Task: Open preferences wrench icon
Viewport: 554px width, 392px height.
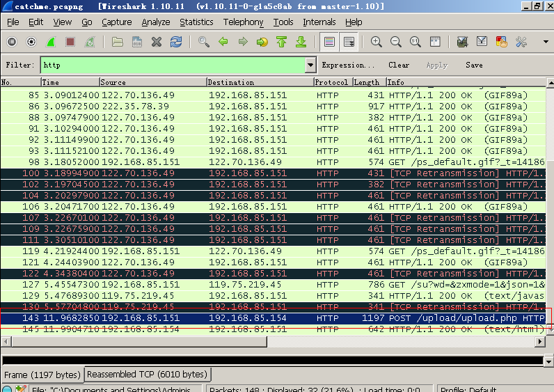Action: click(x=521, y=42)
